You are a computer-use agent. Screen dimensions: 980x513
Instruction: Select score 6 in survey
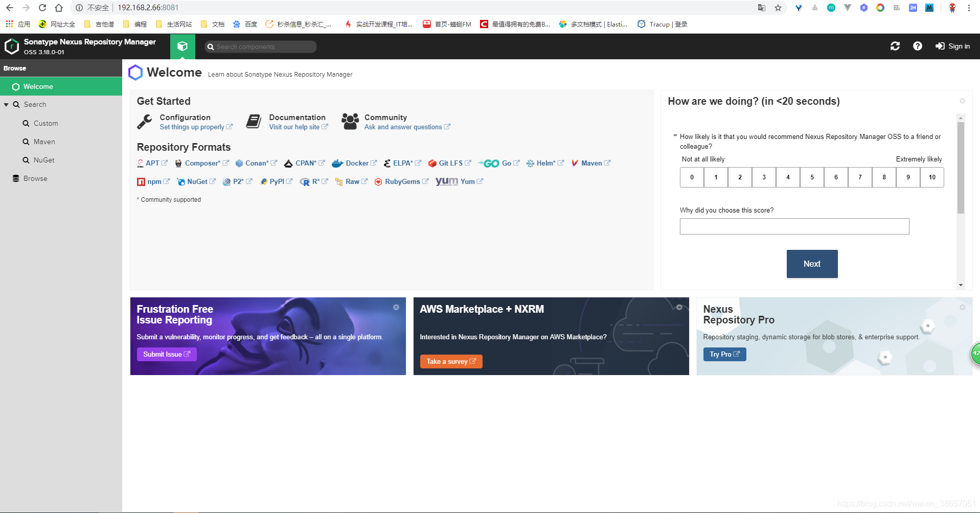tap(836, 177)
